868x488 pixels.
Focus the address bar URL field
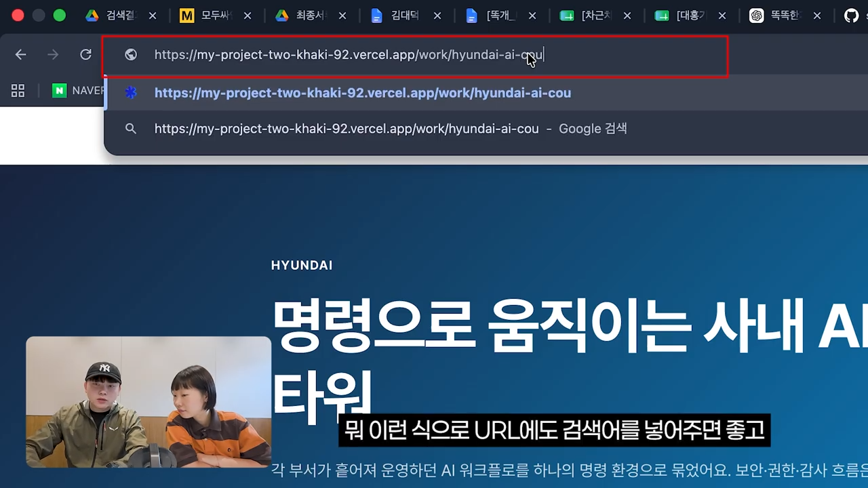point(415,56)
